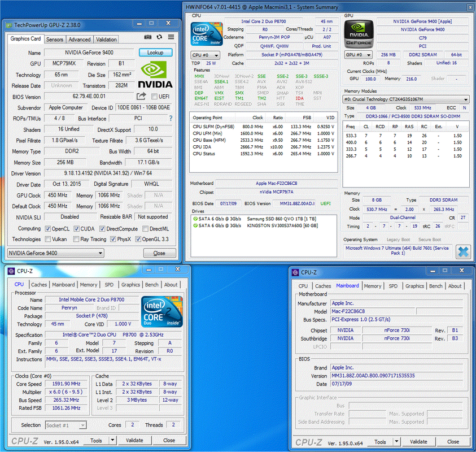The image size is (476, 452).
Task: Click Validate in left CPU-Z window
Action: [134, 440]
